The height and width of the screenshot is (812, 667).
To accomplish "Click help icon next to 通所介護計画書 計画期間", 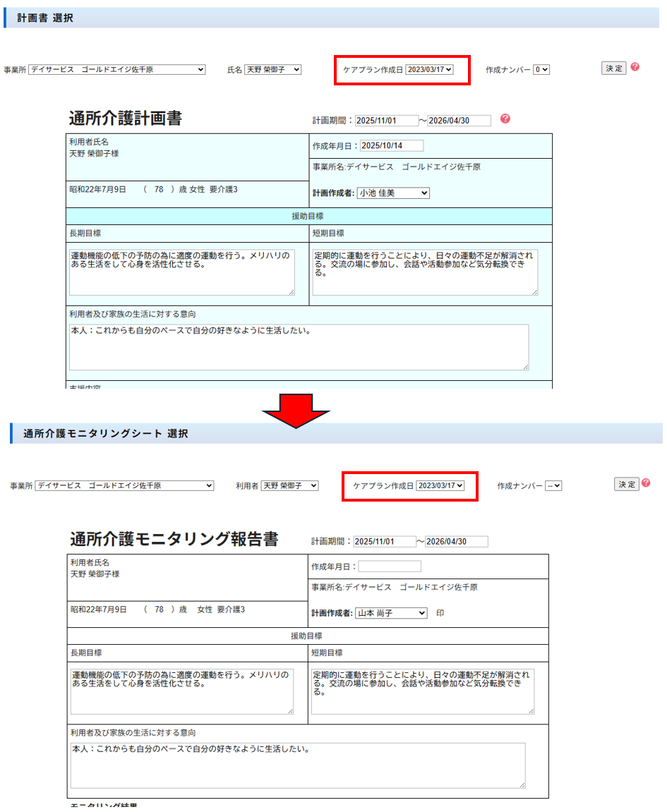I will [505, 119].
